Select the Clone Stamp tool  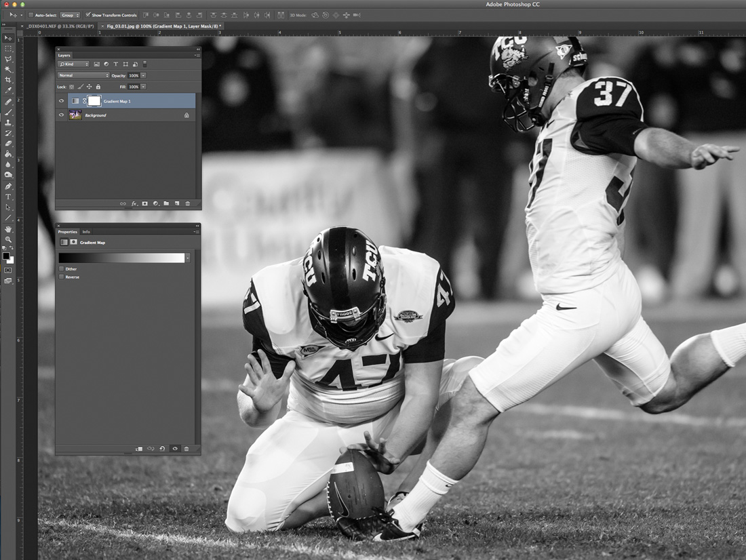point(8,123)
